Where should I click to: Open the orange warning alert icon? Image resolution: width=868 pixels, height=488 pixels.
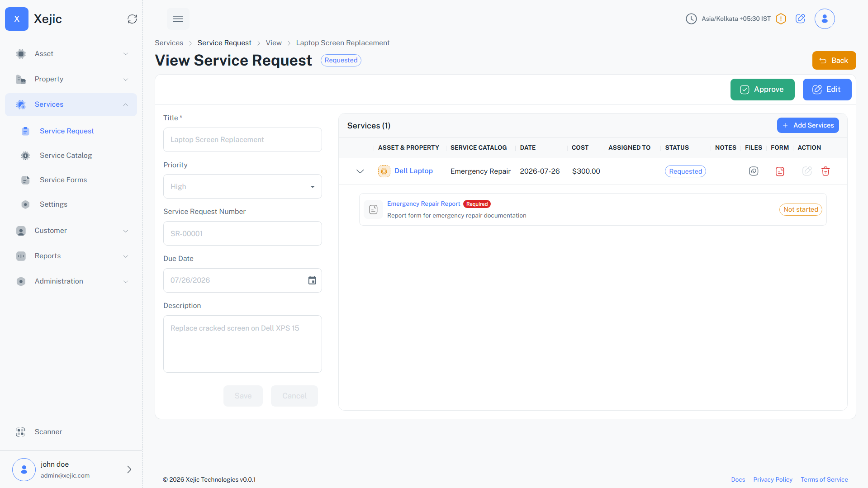[x=781, y=19]
